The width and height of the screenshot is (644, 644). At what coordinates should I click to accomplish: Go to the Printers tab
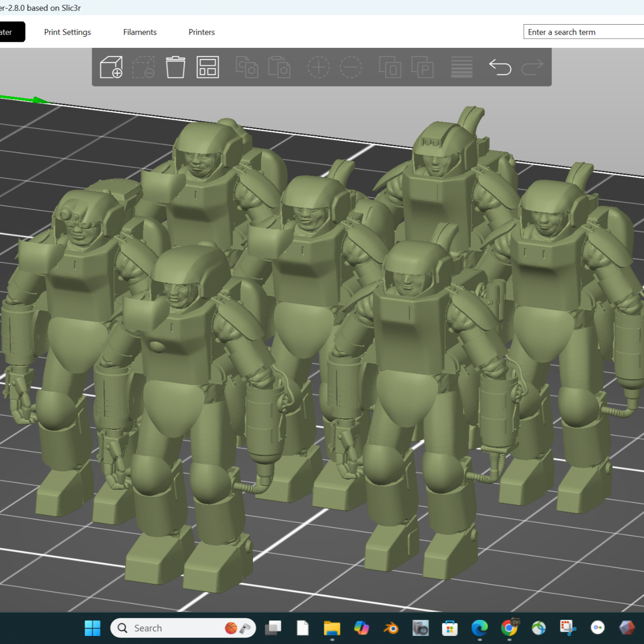[202, 32]
